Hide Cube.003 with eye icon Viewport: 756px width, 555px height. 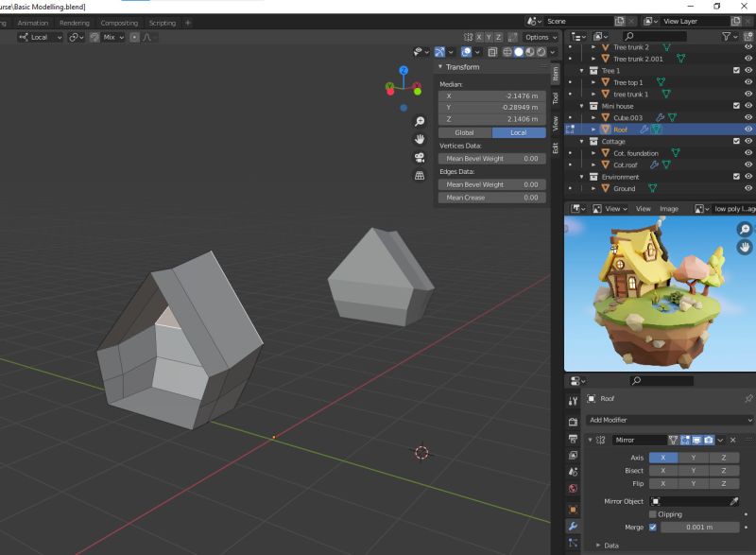[x=748, y=117]
